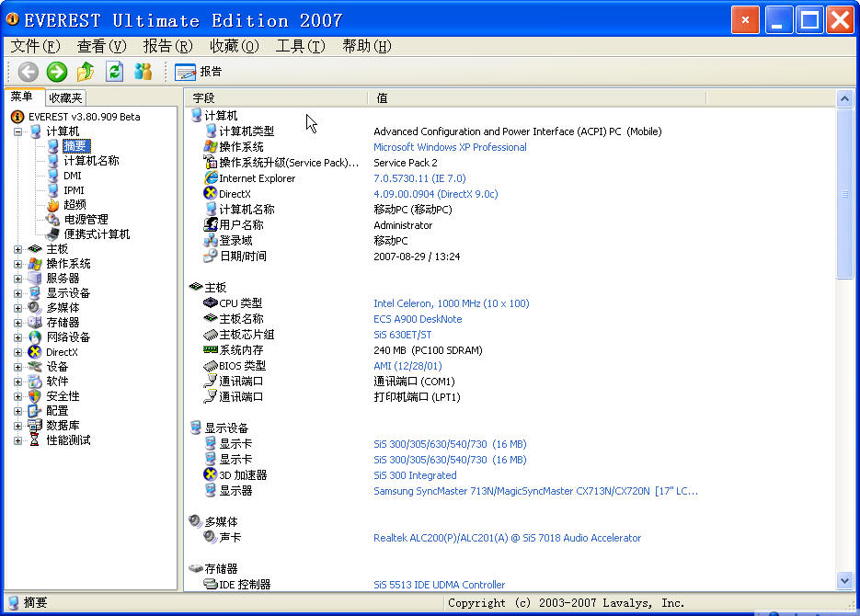Click the users icon in the toolbar

click(143, 72)
